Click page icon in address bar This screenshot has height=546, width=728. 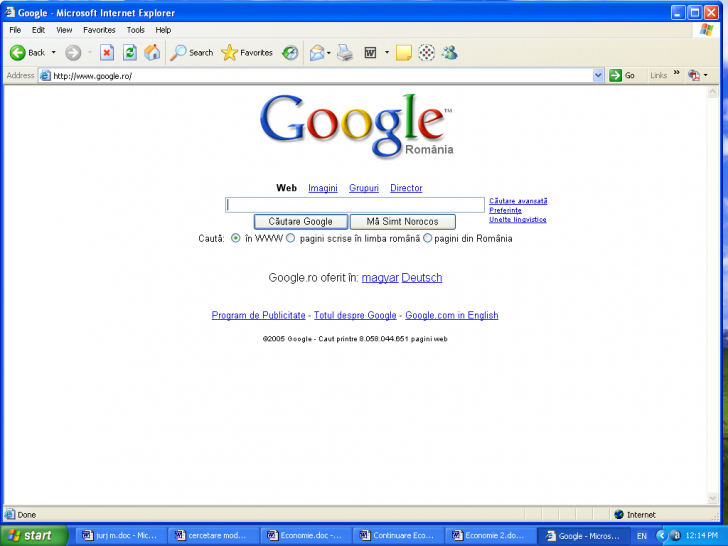point(45,76)
